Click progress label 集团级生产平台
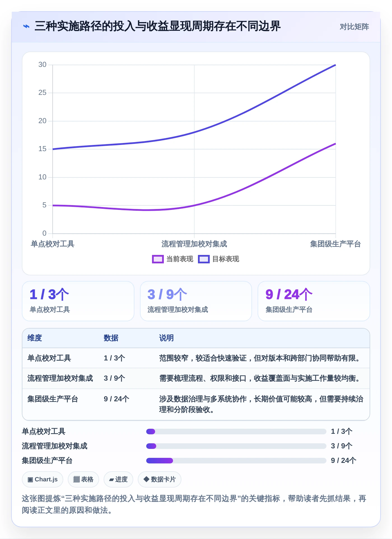392x539 pixels. click(47, 461)
